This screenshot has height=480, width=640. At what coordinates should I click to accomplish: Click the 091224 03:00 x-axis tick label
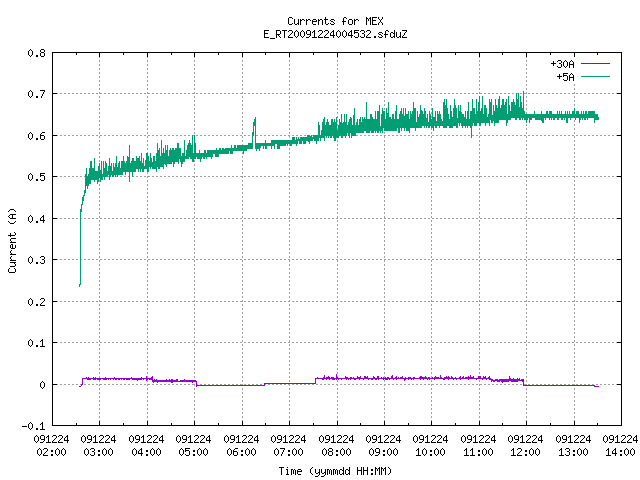(x=98, y=446)
